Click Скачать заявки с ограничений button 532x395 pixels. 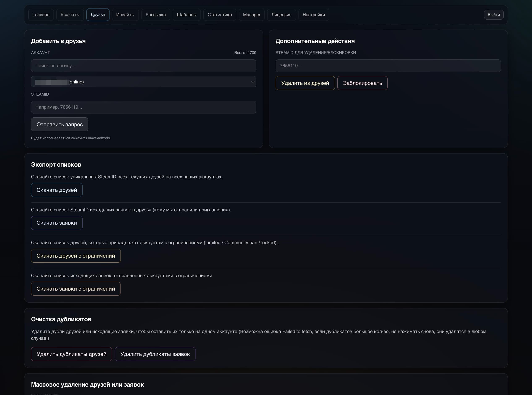[x=76, y=289]
